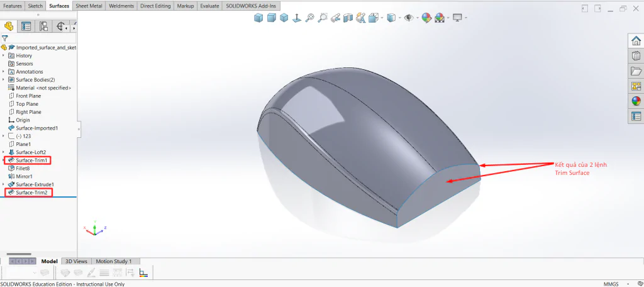
Task: Click the Display Style icon
Action: (391, 18)
